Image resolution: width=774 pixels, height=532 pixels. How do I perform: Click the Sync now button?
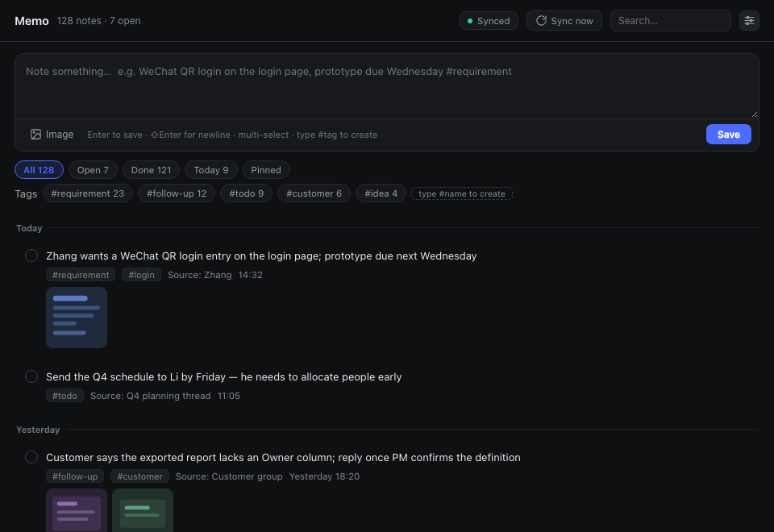click(564, 21)
